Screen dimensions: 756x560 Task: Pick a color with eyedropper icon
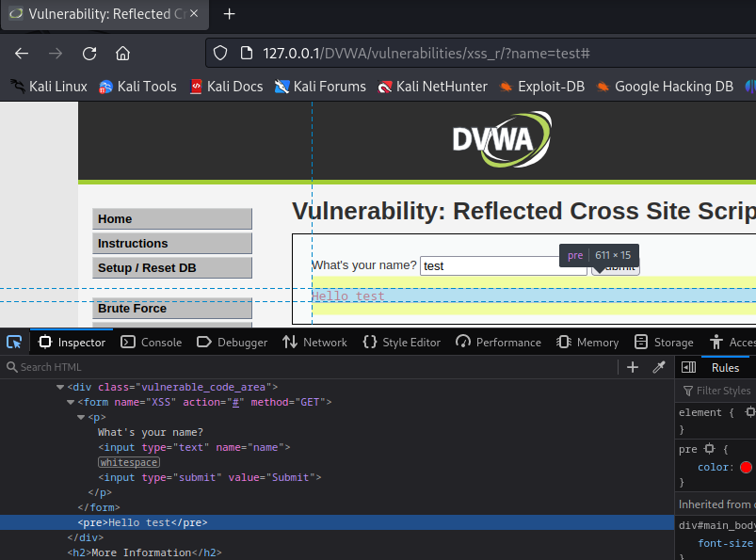[659, 367]
